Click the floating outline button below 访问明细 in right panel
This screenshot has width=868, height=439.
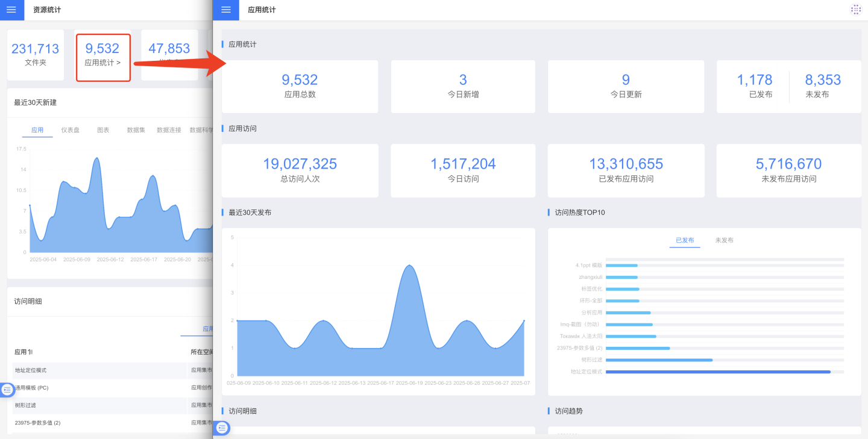click(x=222, y=428)
